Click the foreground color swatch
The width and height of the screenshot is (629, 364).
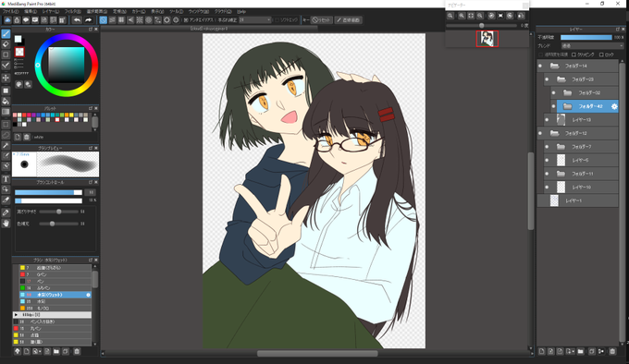coord(18,39)
